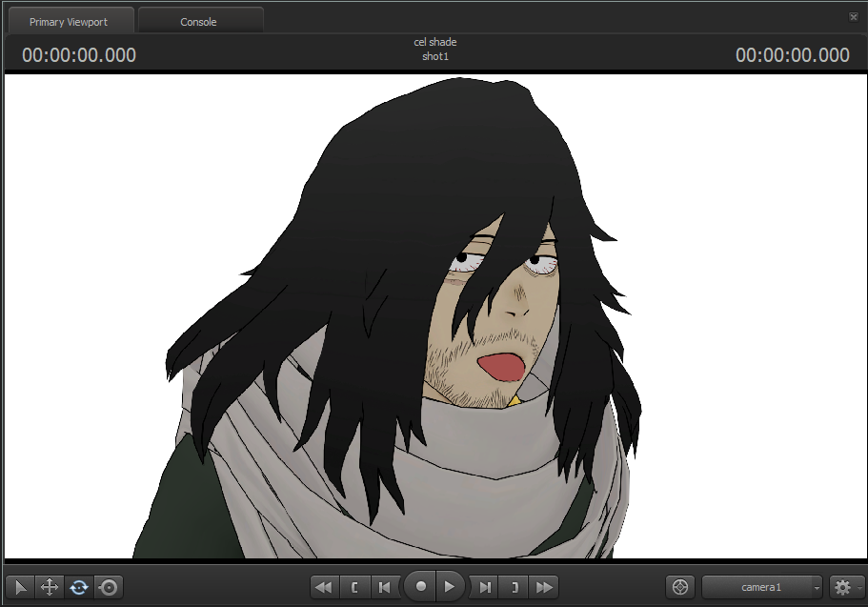This screenshot has width=868, height=607.
Task: Click the right timecode 00:00:00.000
Action: (x=792, y=55)
